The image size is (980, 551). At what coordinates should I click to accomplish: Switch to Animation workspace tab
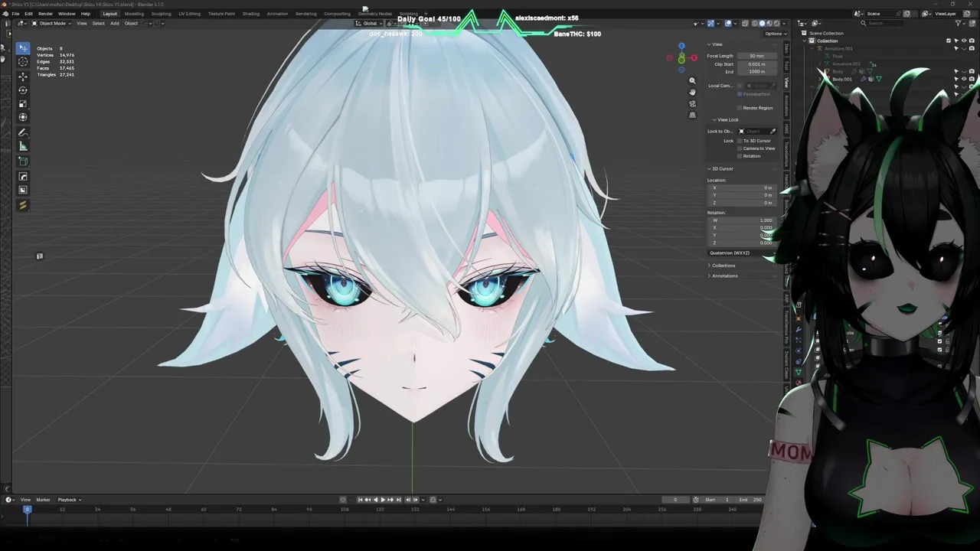coord(277,14)
